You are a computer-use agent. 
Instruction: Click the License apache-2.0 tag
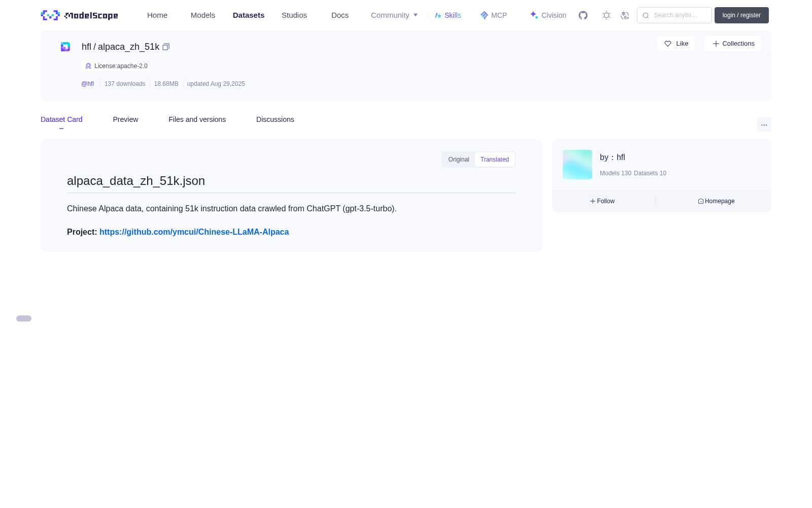coord(116,66)
